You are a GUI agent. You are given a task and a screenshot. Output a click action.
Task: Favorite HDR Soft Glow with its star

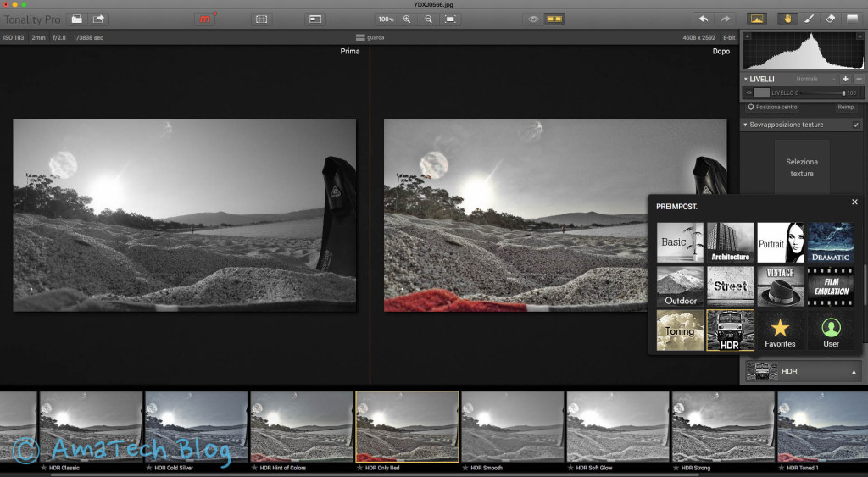click(x=570, y=468)
